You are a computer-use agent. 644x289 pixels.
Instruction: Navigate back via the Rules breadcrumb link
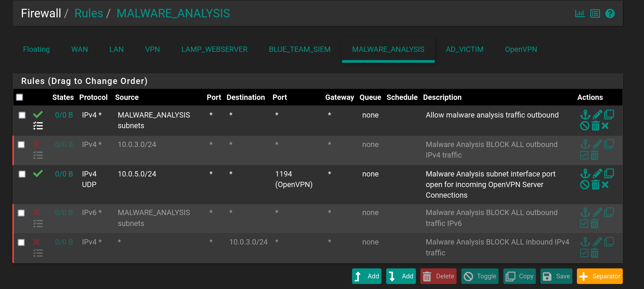pyautogui.click(x=89, y=13)
